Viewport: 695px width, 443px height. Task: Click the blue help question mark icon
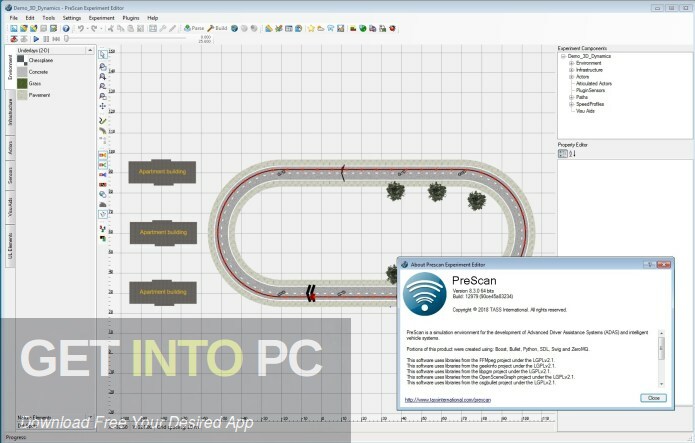tap(66, 28)
